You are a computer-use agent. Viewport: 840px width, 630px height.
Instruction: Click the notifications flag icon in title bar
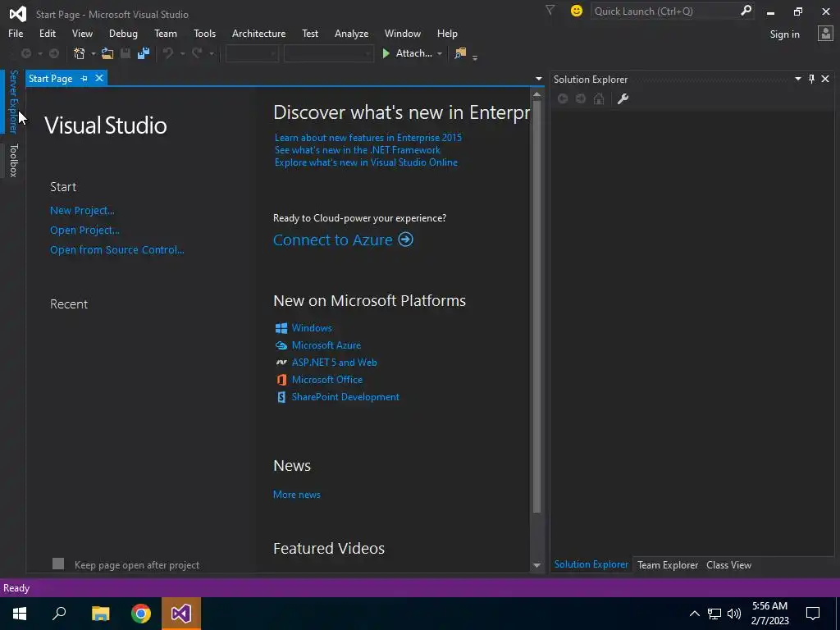[x=550, y=10]
